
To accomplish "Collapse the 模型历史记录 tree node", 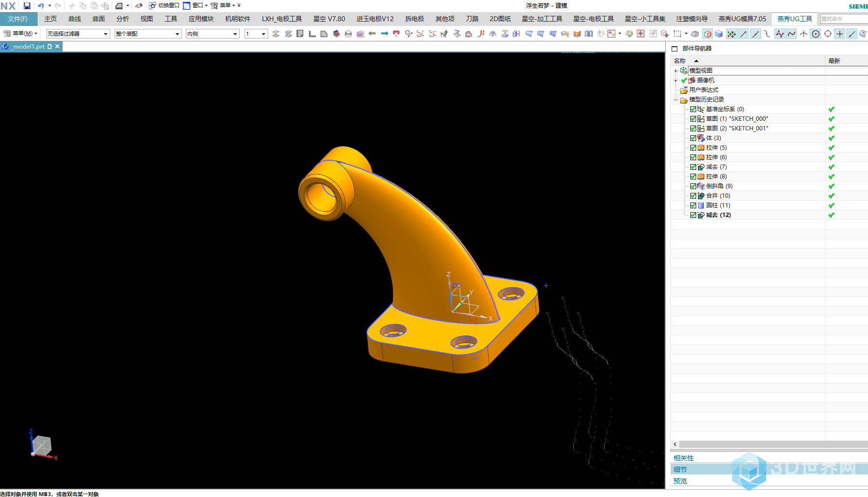I will point(675,100).
